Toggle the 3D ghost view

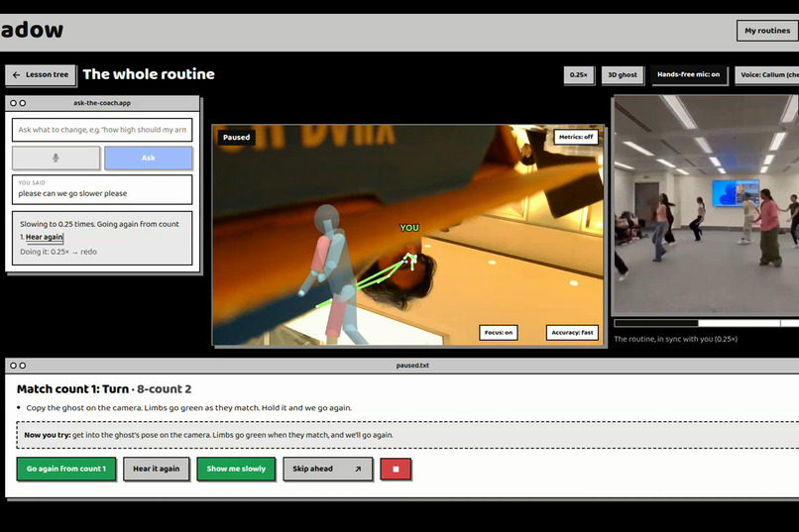click(x=623, y=75)
